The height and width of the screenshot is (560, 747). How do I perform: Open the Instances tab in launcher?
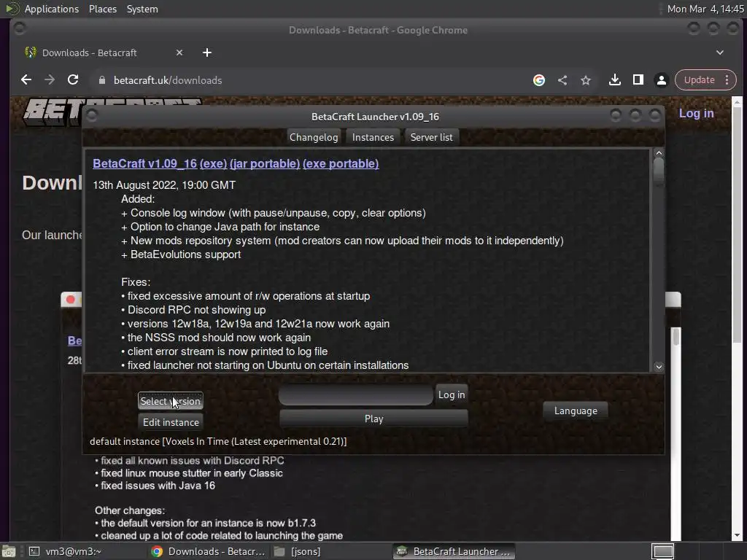point(373,137)
